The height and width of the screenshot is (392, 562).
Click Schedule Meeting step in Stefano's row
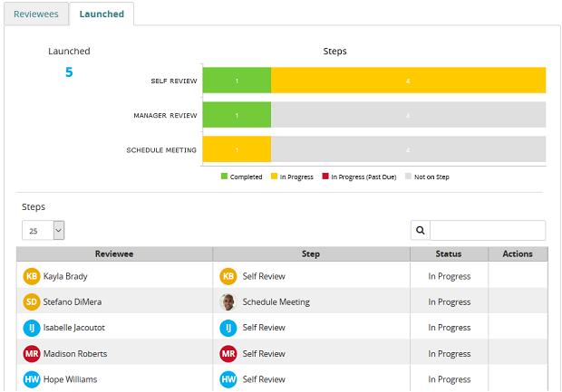click(x=276, y=301)
